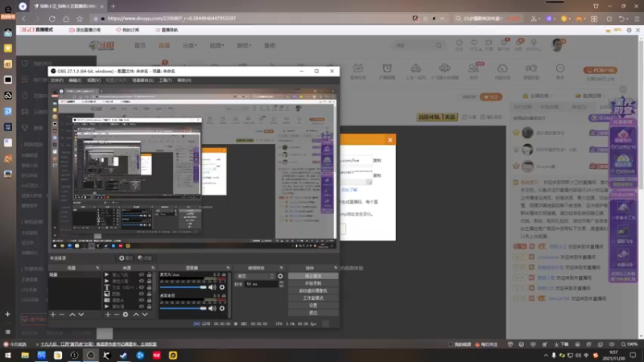
Task: Pop out the OBS controls dock
Action: pyautogui.click(x=336, y=268)
